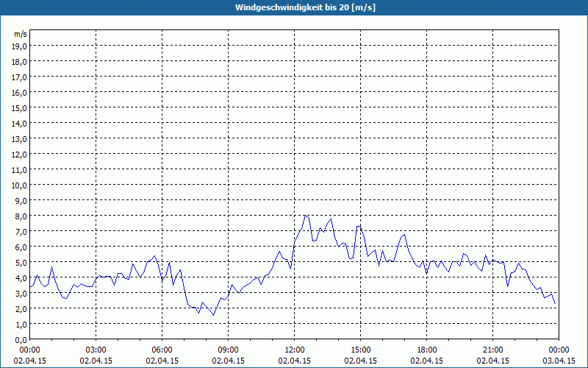Click the 3,0 y-axis label
588x368 pixels.
[x=21, y=293]
